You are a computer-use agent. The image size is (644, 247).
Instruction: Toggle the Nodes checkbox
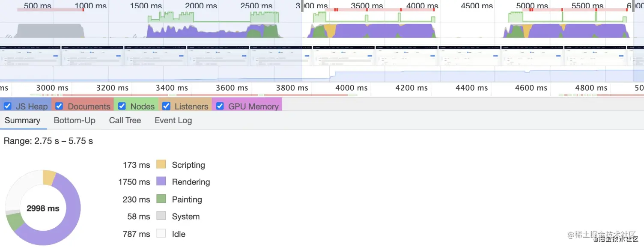coord(122,106)
